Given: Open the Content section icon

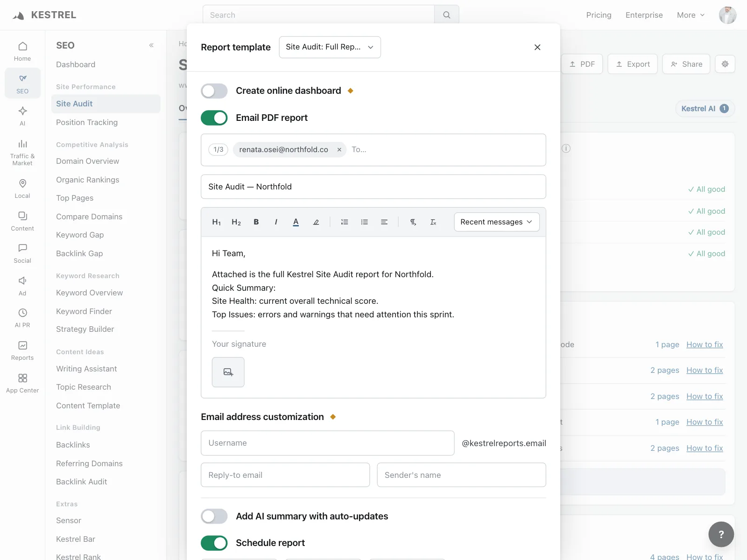Looking at the screenshot, I should point(22,221).
